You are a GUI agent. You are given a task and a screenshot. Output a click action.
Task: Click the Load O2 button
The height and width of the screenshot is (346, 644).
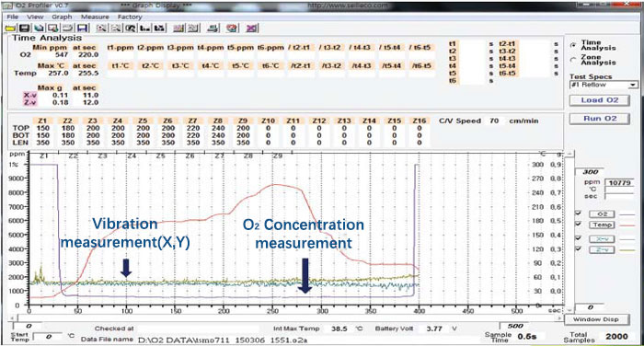[x=599, y=100]
